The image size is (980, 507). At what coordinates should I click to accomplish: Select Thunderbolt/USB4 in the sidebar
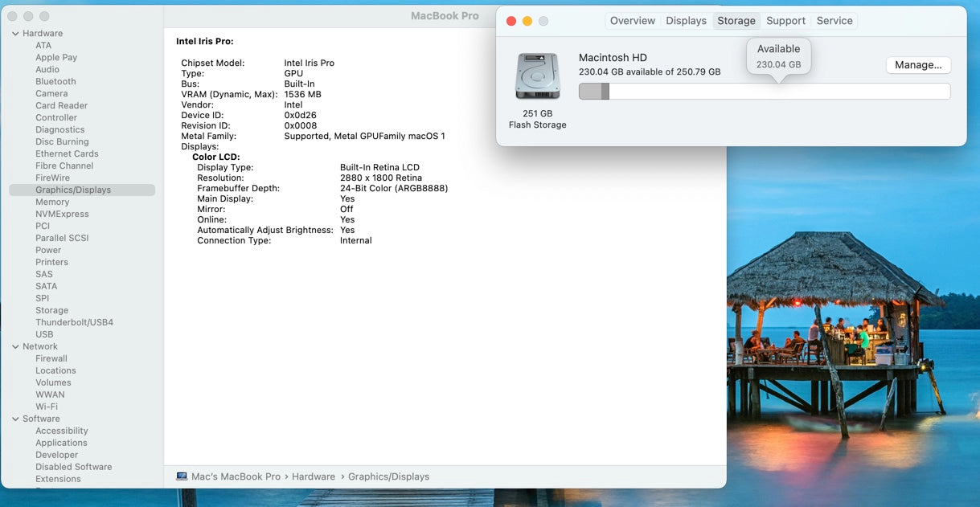[x=74, y=322]
